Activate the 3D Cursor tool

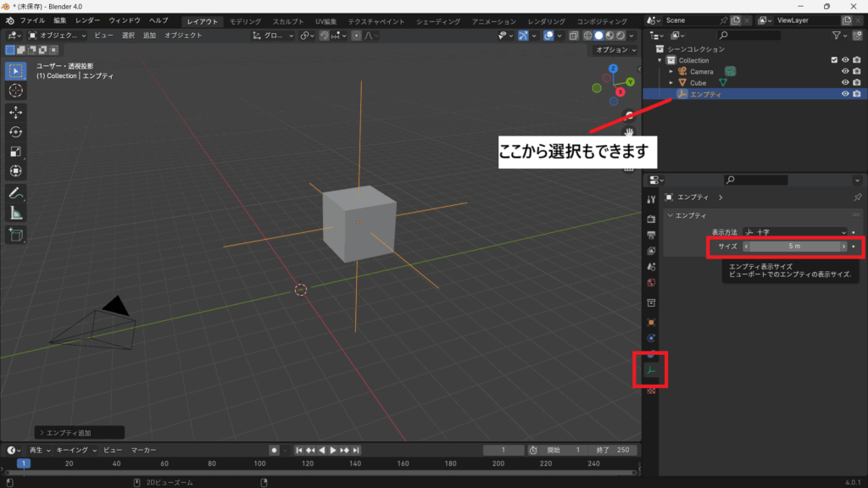[15, 90]
